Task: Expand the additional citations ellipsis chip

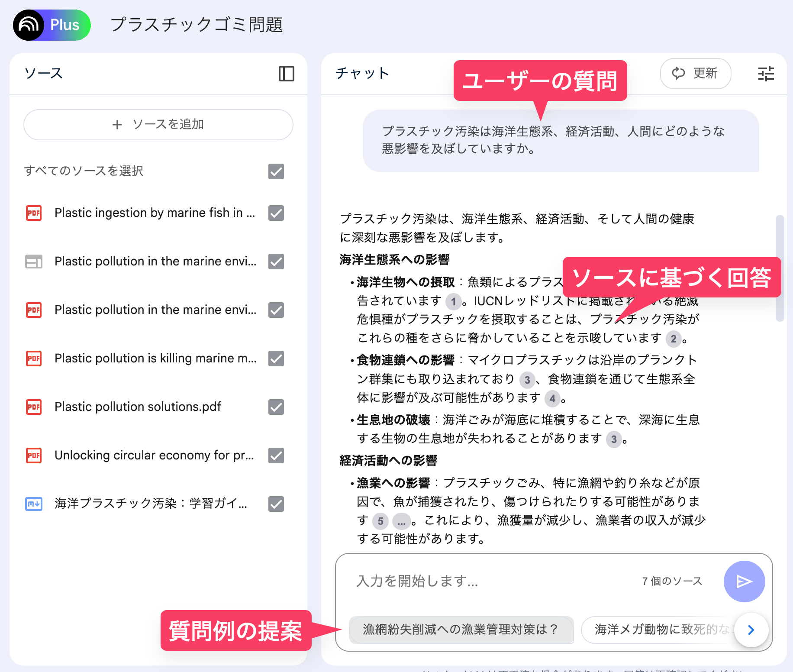Action: click(401, 521)
